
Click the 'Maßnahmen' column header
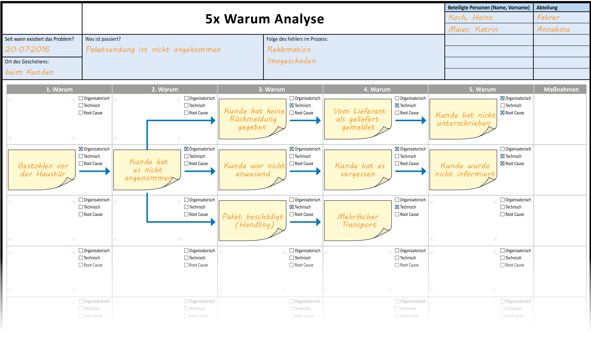(x=560, y=89)
